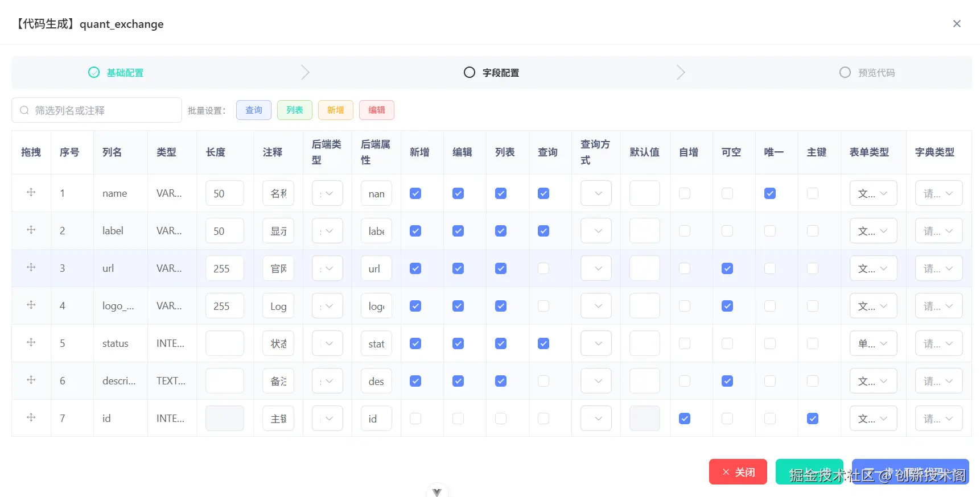Click the column name text descri...
This screenshot has width=980, height=497.
coord(119,381)
